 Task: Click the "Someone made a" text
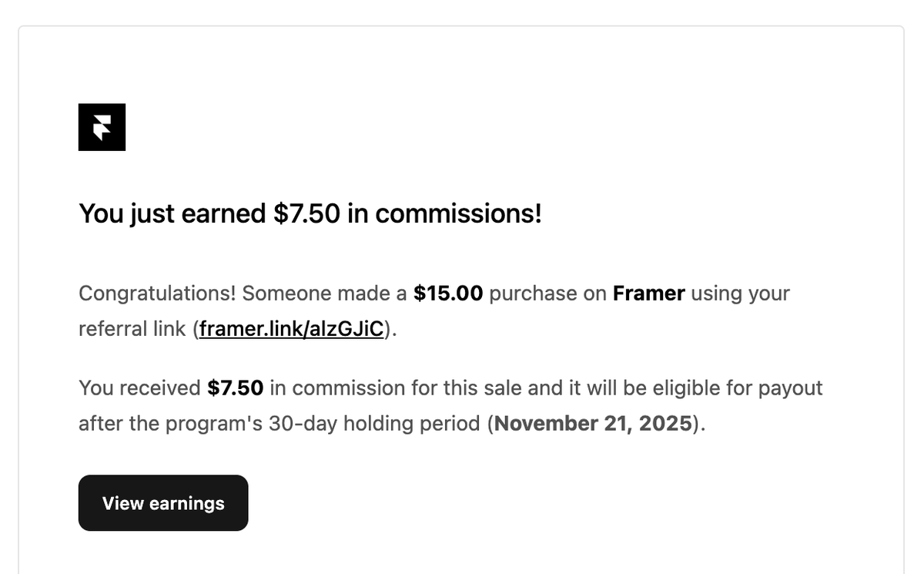click(x=324, y=294)
